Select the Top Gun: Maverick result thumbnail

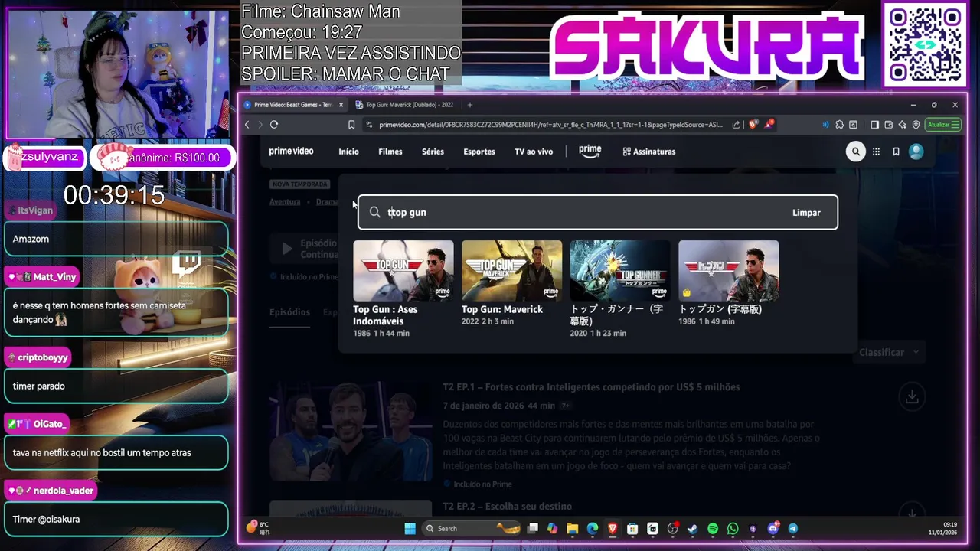pyautogui.click(x=511, y=271)
